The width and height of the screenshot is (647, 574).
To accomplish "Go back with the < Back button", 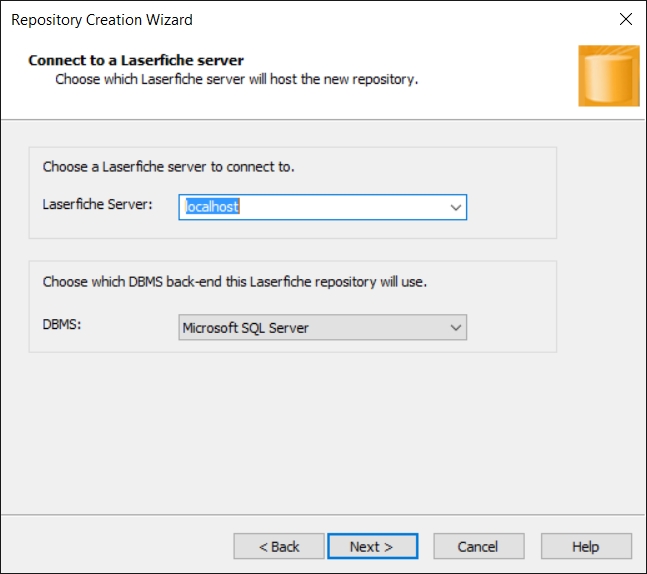I will pyautogui.click(x=279, y=546).
